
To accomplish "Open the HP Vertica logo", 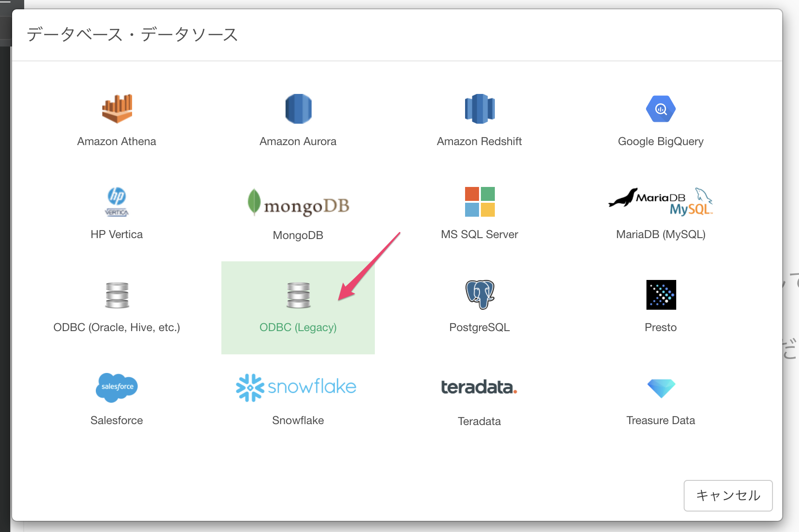I will point(117,202).
